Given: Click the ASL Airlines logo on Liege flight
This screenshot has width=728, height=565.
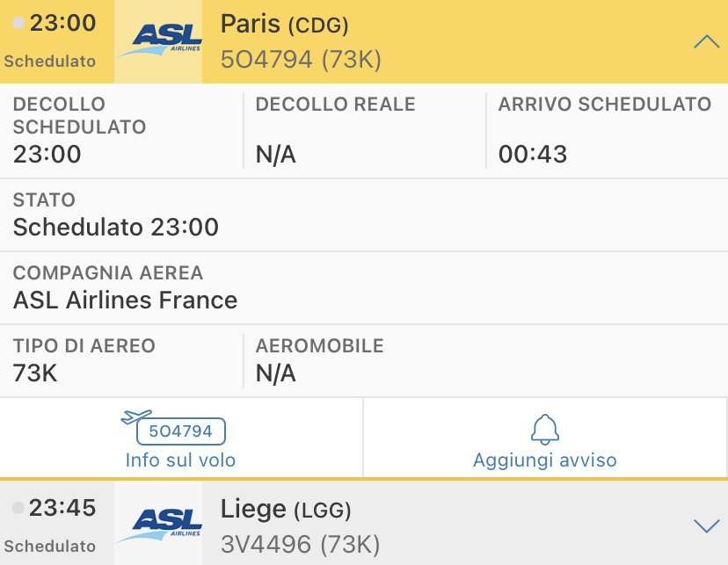Looking at the screenshot, I should pos(158,523).
